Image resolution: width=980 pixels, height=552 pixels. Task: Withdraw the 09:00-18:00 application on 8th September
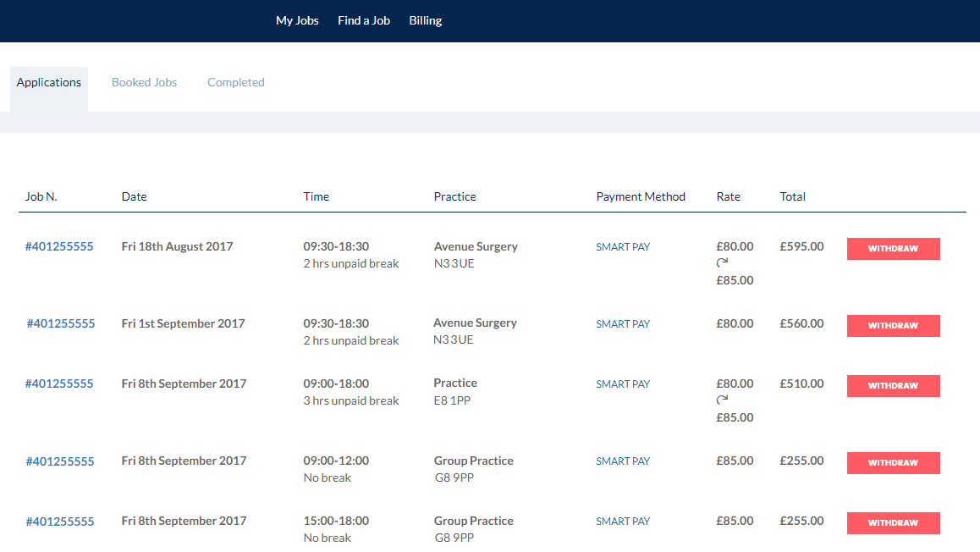coord(893,386)
